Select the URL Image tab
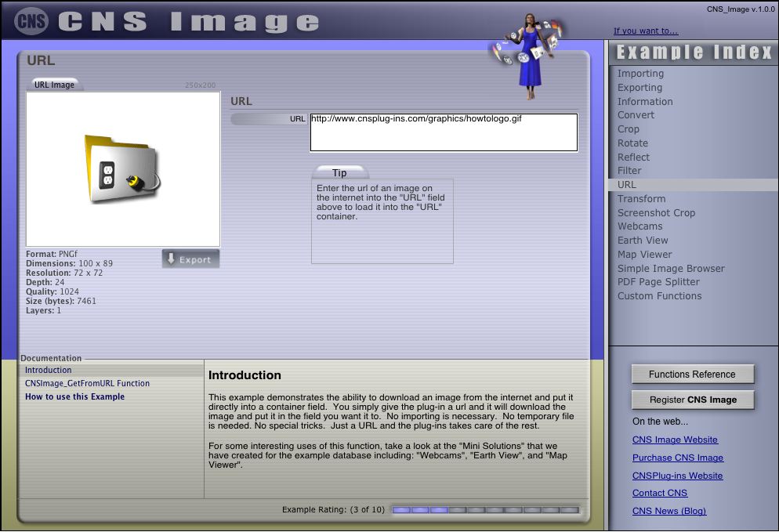This screenshot has height=532, width=779. (54, 85)
